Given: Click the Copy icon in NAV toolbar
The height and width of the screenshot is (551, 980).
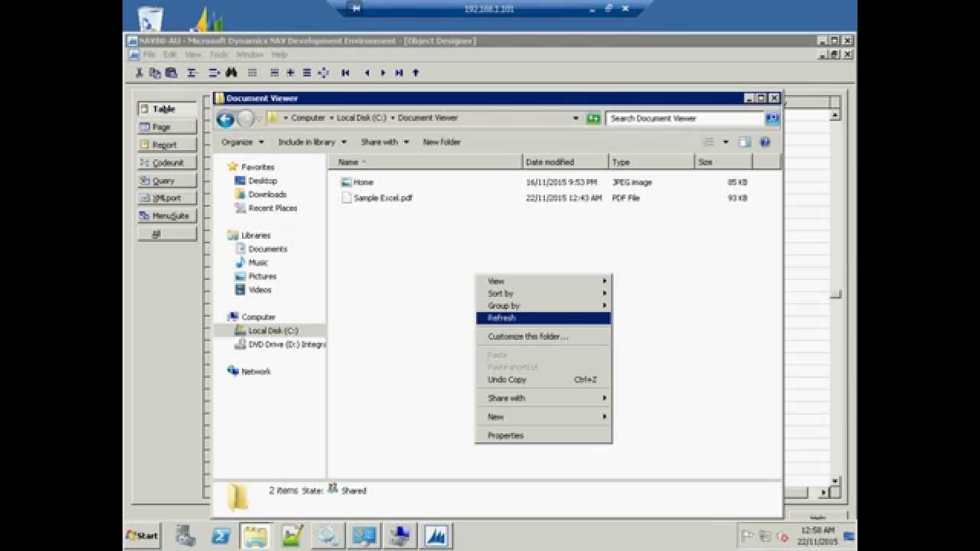Looking at the screenshot, I should pos(155,73).
